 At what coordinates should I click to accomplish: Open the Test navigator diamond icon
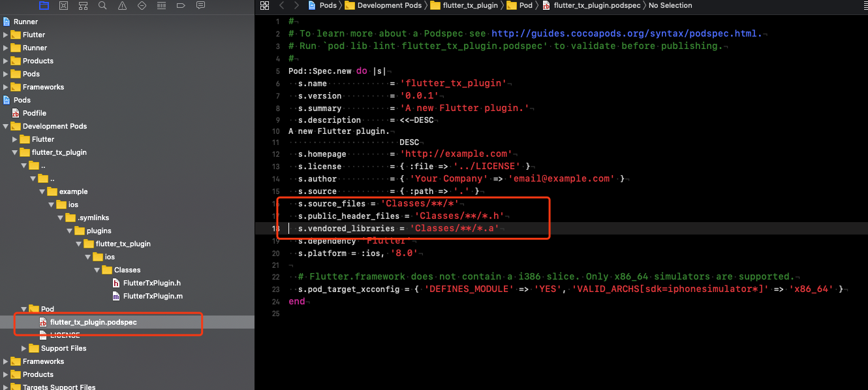(142, 5)
